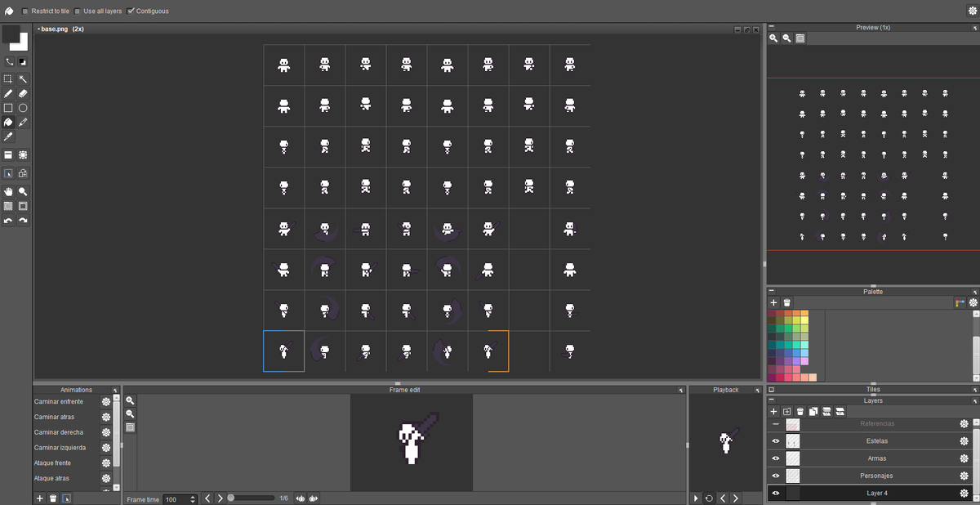Screen dimensions: 980x505
Task: Delete the selected animation
Action: (x=53, y=498)
